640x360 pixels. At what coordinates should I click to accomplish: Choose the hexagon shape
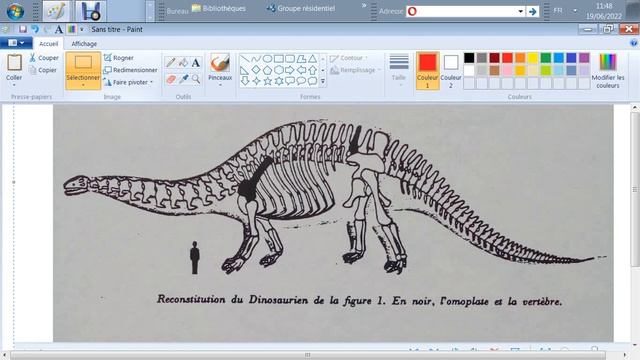279,70
